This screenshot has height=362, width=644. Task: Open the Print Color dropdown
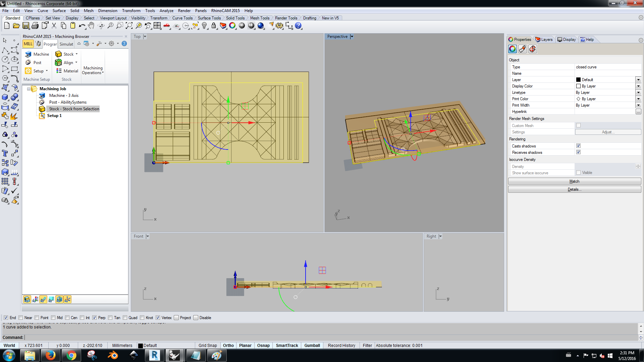(638, 99)
